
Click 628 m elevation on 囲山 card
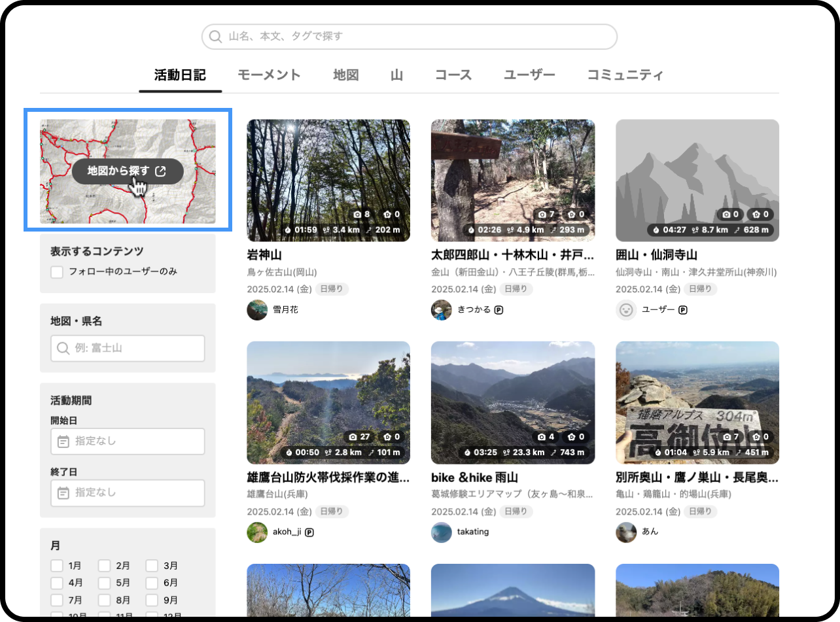(758, 230)
